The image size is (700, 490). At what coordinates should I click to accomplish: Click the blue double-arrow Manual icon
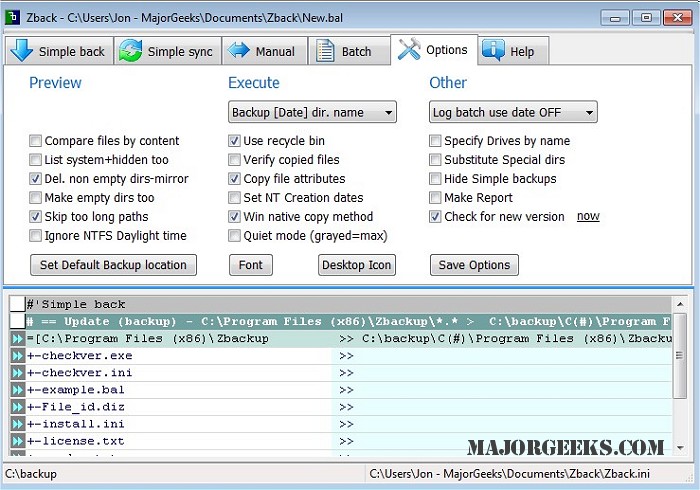pyautogui.click(x=239, y=50)
